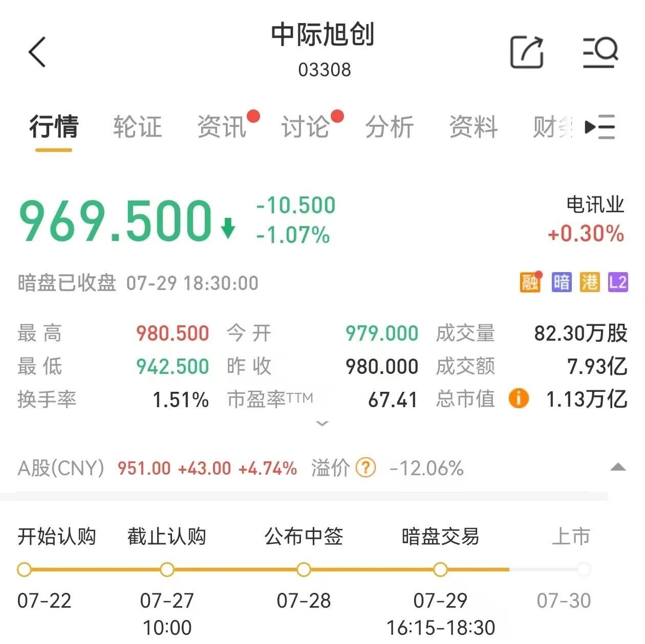Collapse the A股 comparison row arrow

[x=618, y=467]
